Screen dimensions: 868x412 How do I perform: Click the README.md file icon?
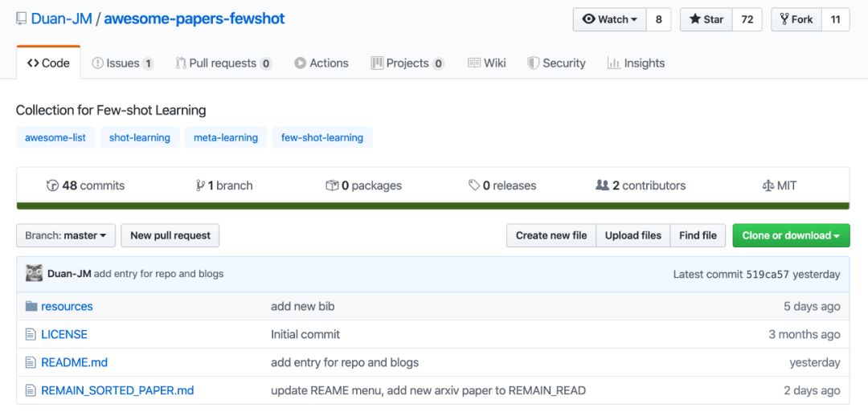[x=31, y=363]
